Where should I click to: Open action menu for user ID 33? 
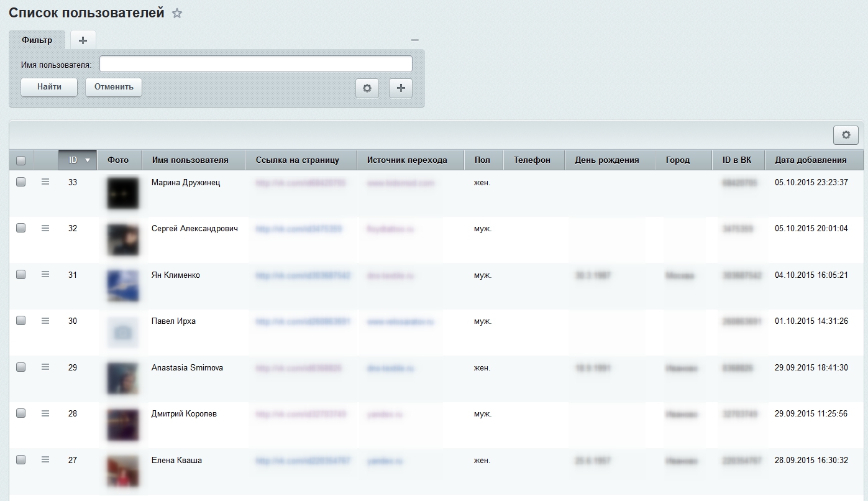click(x=45, y=182)
